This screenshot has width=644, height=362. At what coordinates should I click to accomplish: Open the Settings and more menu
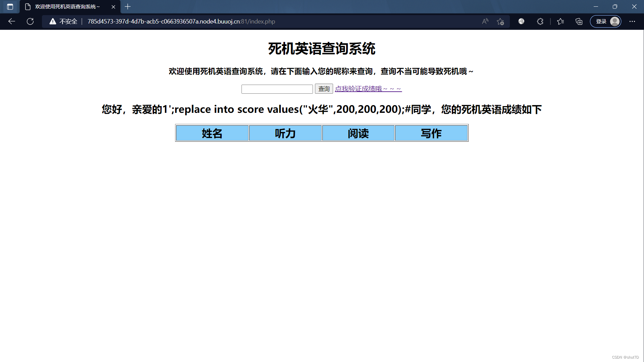coord(633,21)
